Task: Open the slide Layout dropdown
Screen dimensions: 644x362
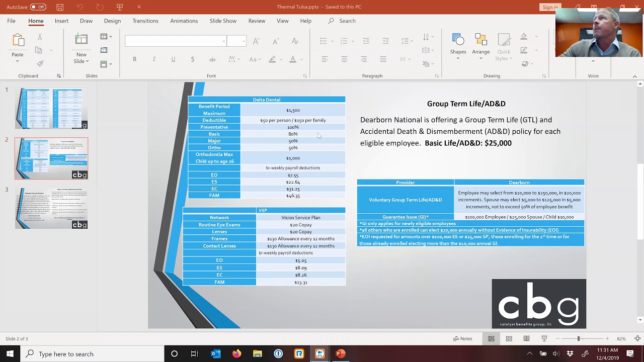Action: click(106, 37)
